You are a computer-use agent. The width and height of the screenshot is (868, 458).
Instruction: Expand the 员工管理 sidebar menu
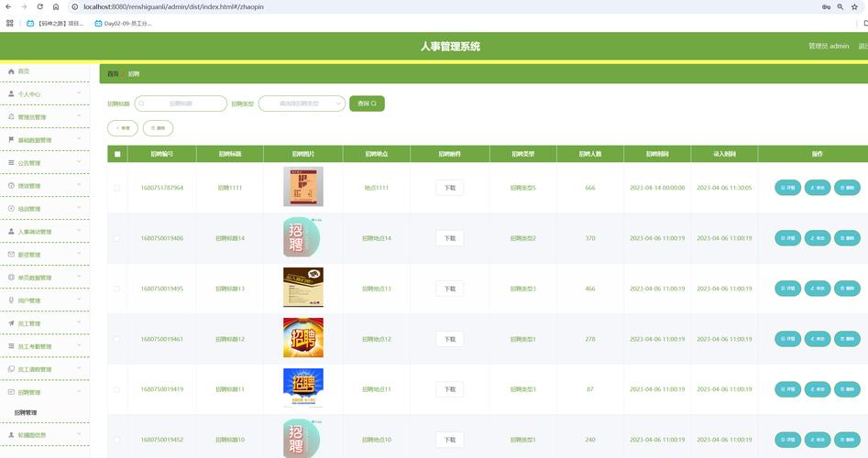(44, 323)
